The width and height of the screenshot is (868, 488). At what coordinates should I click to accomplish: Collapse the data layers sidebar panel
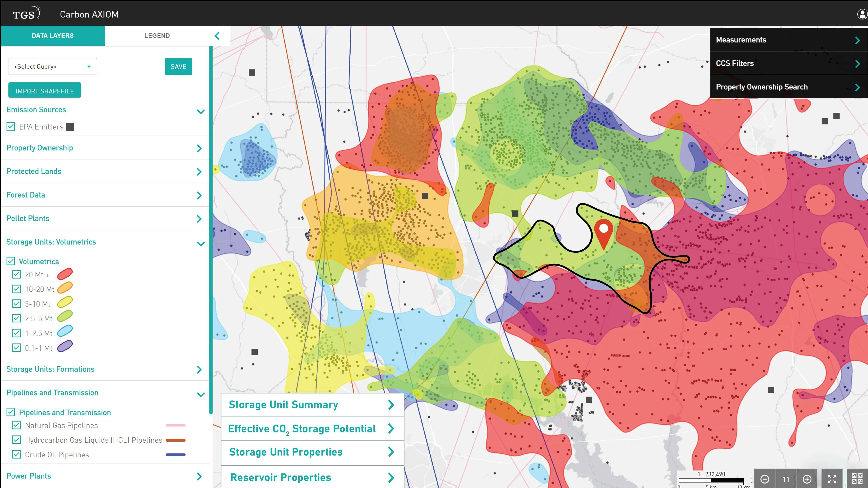(217, 35)
